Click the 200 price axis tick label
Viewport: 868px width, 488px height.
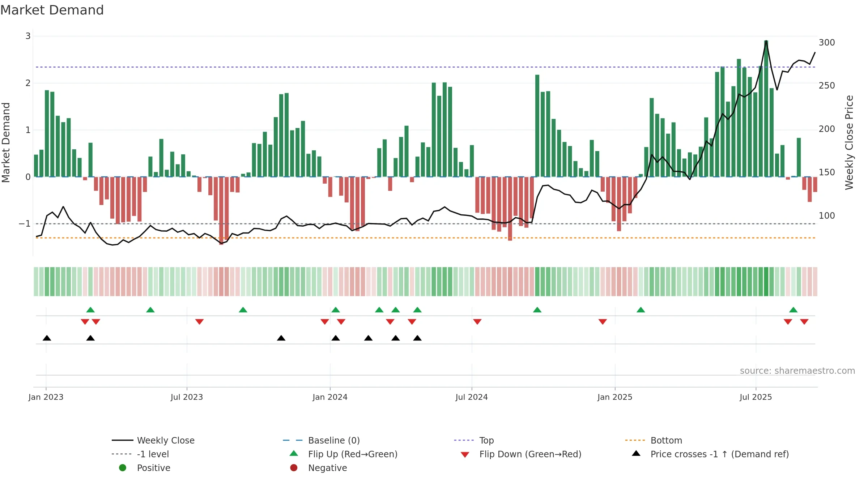(x=827, y=129)
